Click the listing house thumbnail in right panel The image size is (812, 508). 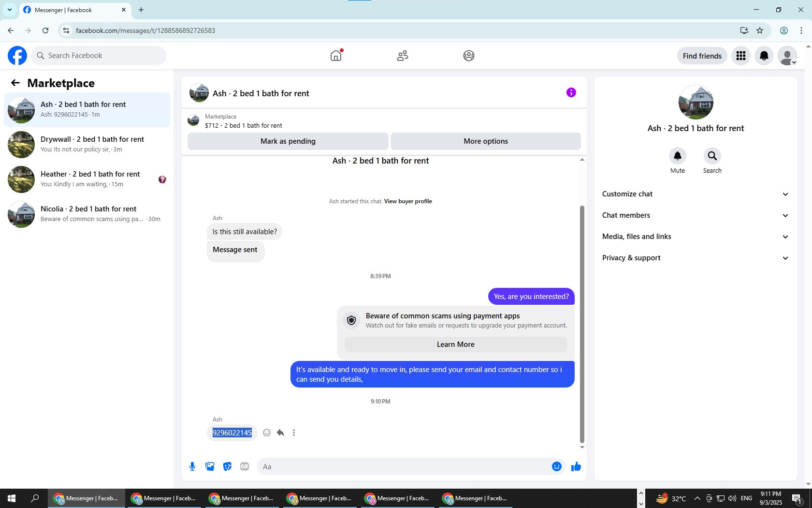[696, 103]
